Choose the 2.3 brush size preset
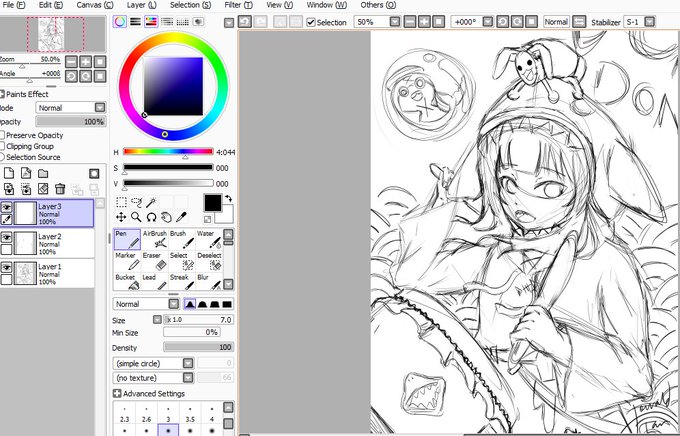 pos(124,414)
